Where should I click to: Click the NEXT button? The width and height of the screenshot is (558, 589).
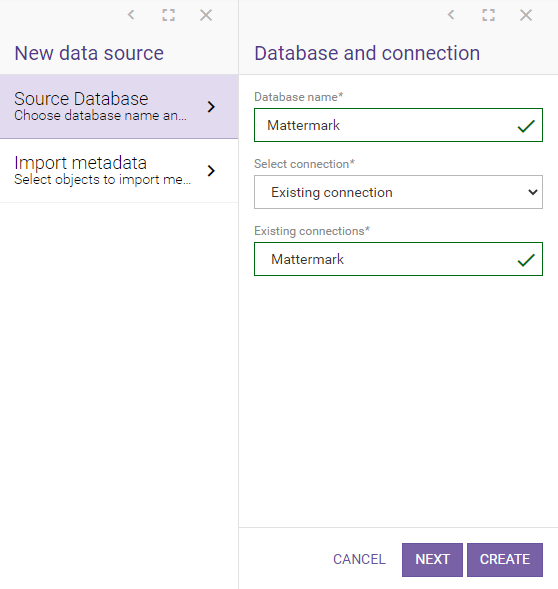[x=432, y=559]
